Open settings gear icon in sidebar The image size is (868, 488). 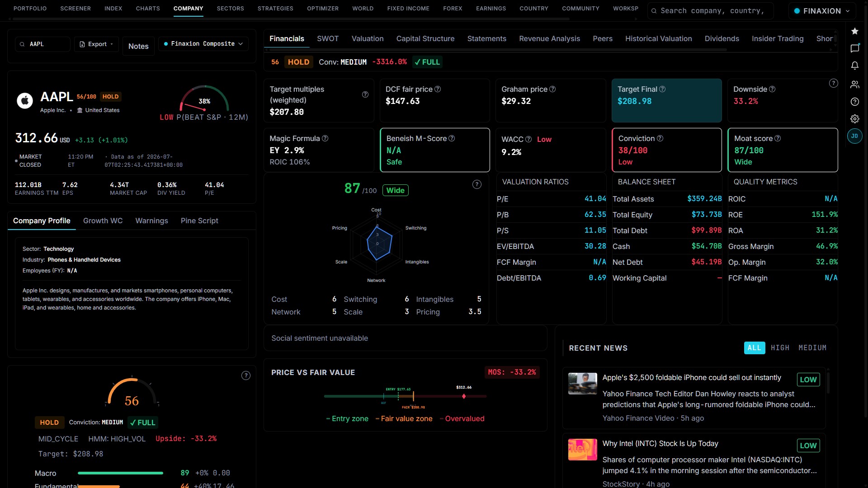pos(854,119)
